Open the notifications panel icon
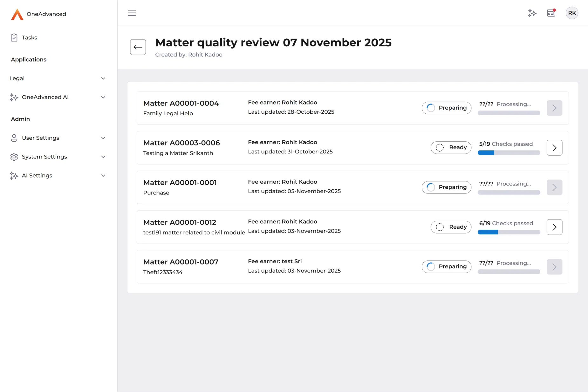 click(x=551, y=13)
